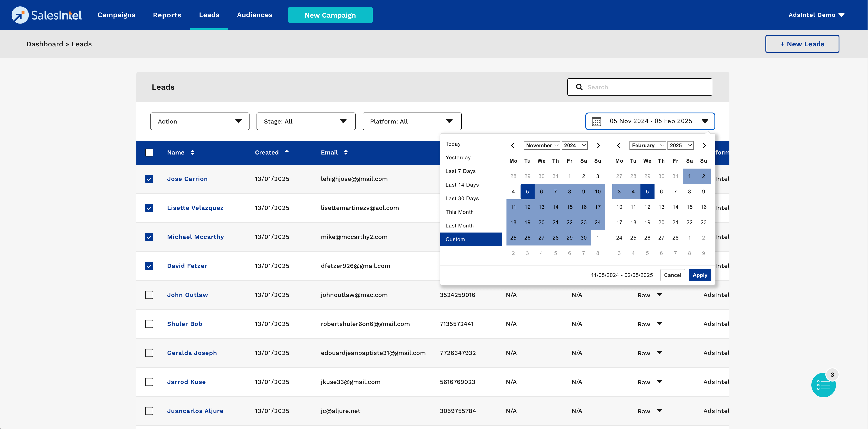Image resolution: width=868 pixels, height=429 pixels.
Task: Check John Outlaw's row checkbox
Action: click(149, 295)
